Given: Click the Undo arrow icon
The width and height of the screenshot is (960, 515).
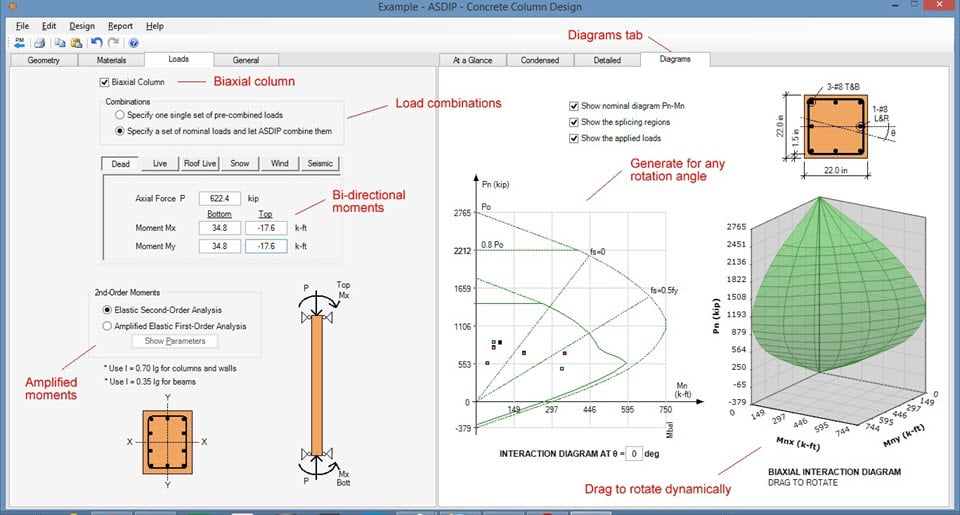Looking at the screenshot, I should coord(96,43).
